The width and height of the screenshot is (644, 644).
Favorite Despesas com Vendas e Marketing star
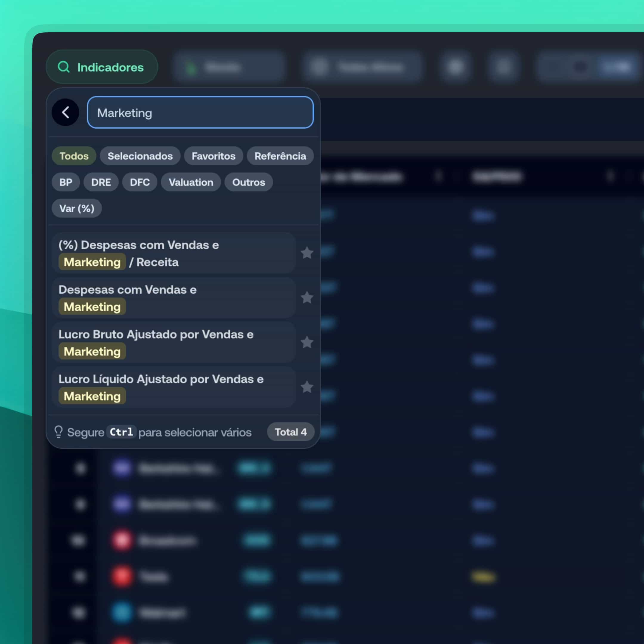(307, 298)
